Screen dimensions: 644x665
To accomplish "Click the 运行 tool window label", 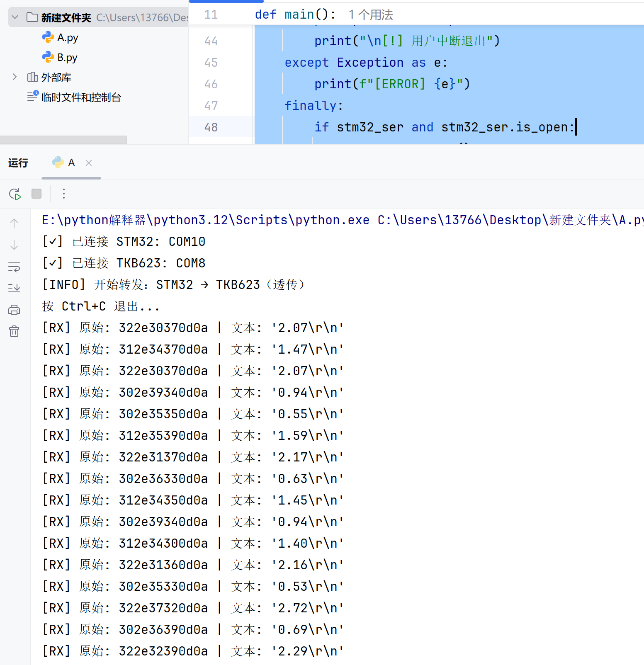I will click(x=18, y=163).
